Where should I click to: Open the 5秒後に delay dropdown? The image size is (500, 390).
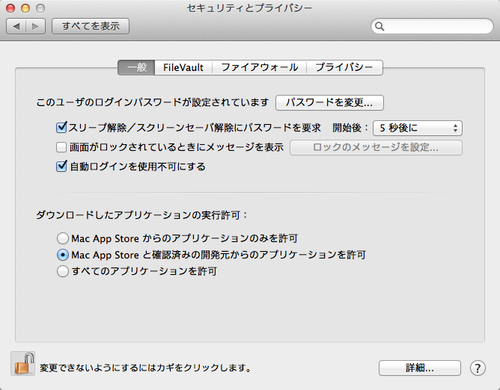417,128
